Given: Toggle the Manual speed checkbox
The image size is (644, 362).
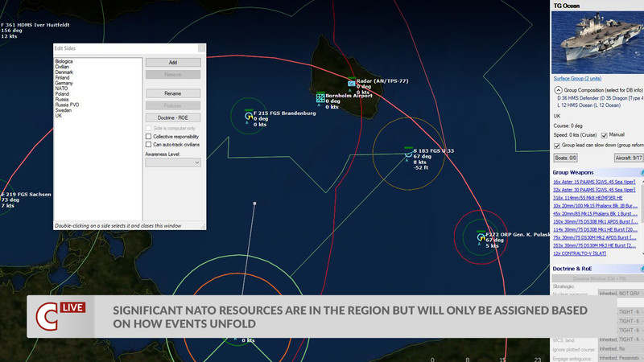Looking at the screenshot, I should point(605,135).
